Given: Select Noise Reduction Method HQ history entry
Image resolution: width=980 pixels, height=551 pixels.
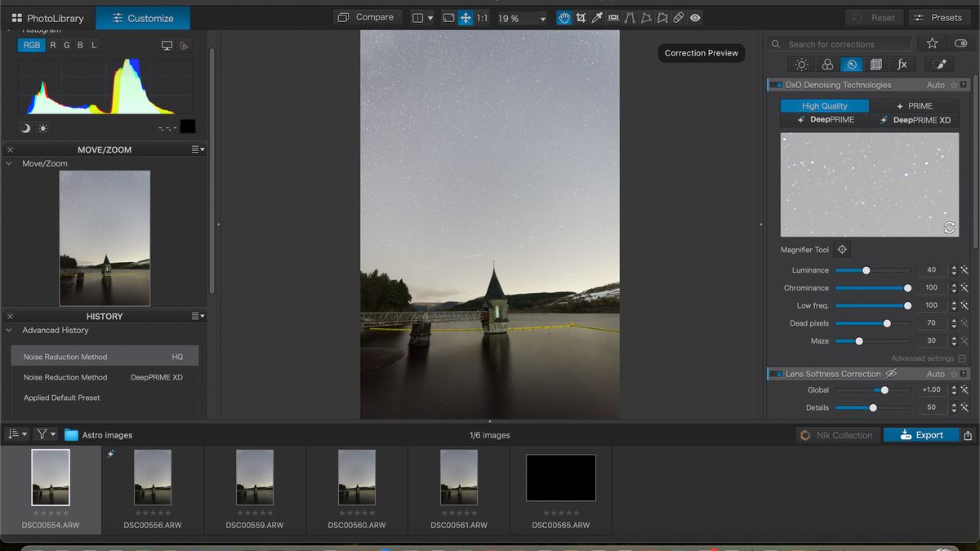Looking at the screenshot, I should click(105, 357).
